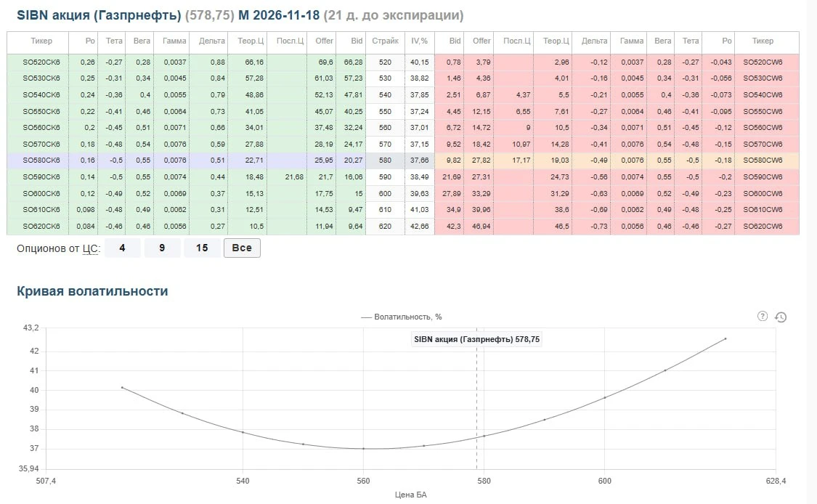Select the Все options button

pyautogui.click(x=242, y=248)
